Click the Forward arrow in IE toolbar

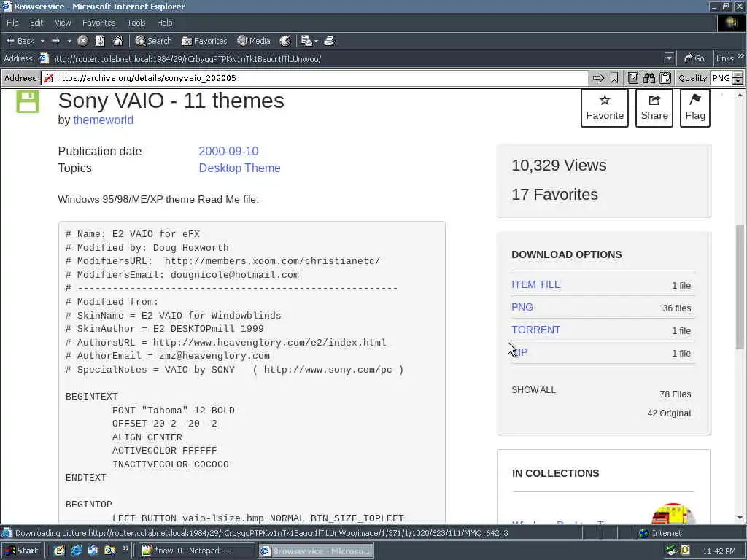[55, 41]
